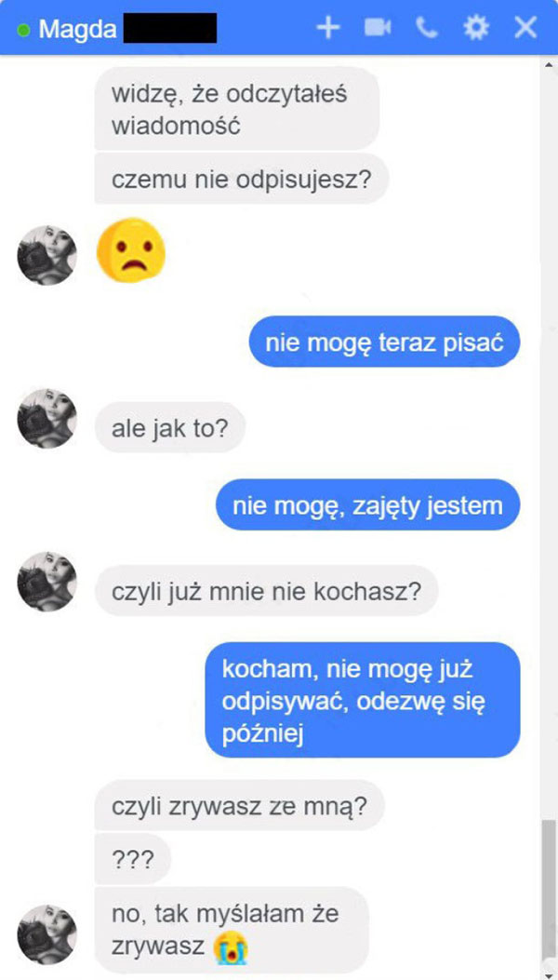This screenshot has height=980, width=558.
Task: Click the chat scrollbar thumb
Action: [550, 889]
